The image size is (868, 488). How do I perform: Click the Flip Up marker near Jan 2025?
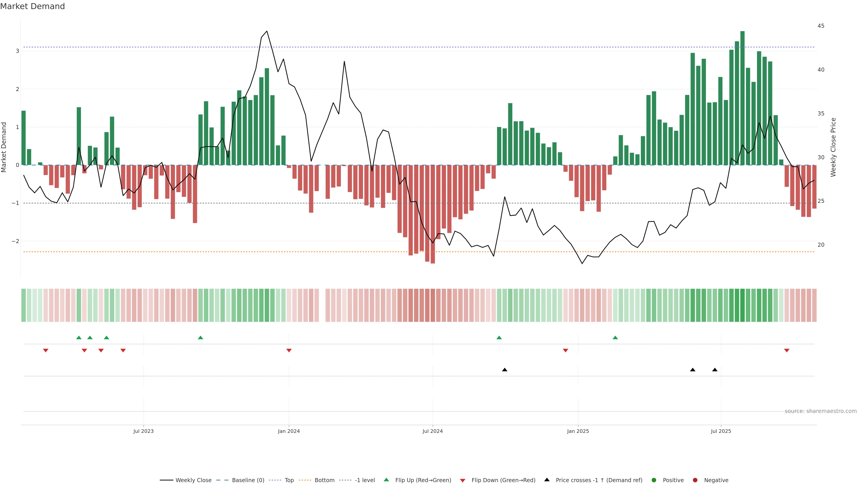615,338
